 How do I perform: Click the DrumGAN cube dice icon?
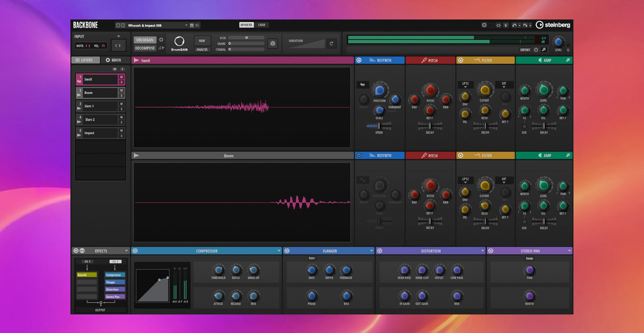click(x=273, y=43)
